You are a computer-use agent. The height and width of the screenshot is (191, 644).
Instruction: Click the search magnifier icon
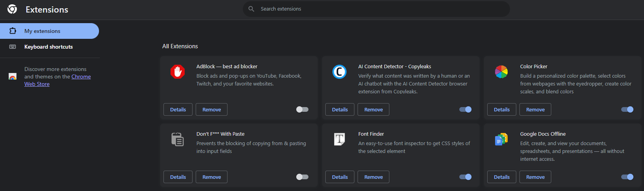click(x=251, y=9)
